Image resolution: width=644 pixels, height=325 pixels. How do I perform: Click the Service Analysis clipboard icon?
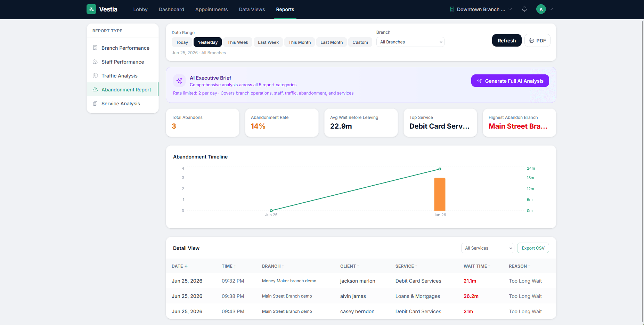[x=95, y=104]
